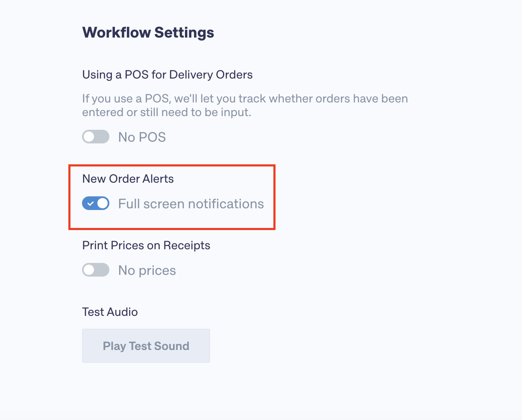The image size is (522, 420).
Task: Click the New Order Alerts label
Action: 128,179
